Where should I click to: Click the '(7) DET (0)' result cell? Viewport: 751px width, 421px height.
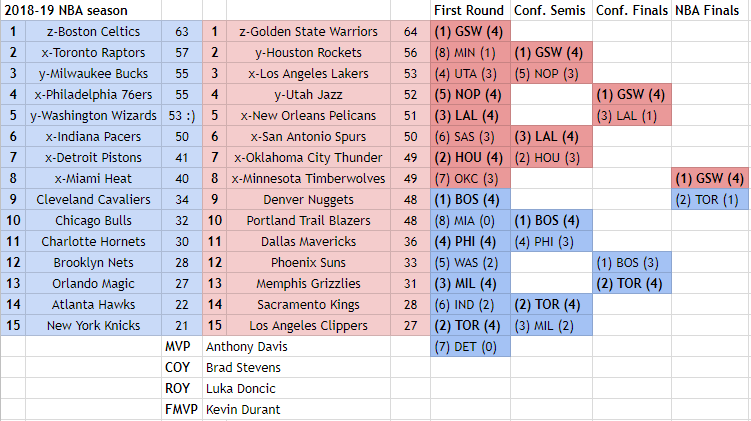tap(464, 347)
